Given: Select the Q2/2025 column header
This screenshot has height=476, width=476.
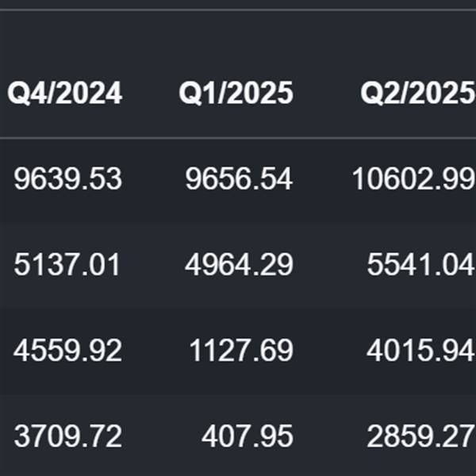Looking at the screenshot, I should coord(417,94).
